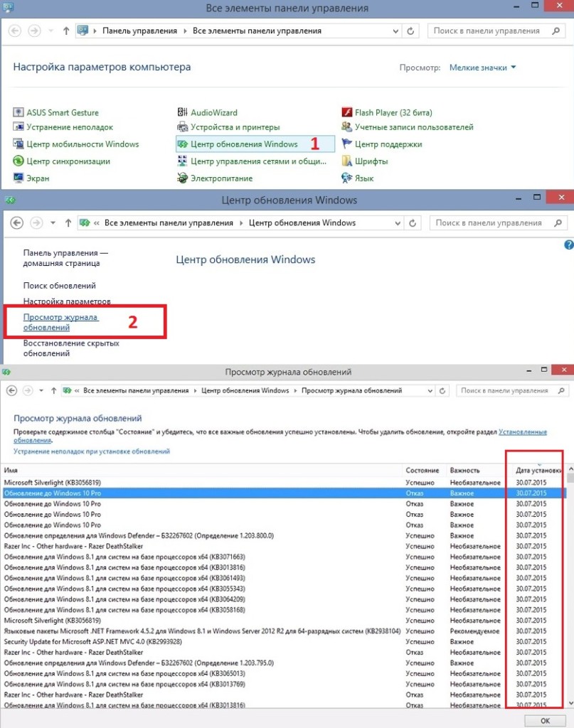Open Устранение неполадок item icon
This screenshot has height=728, width=574.
coord(18,127)
